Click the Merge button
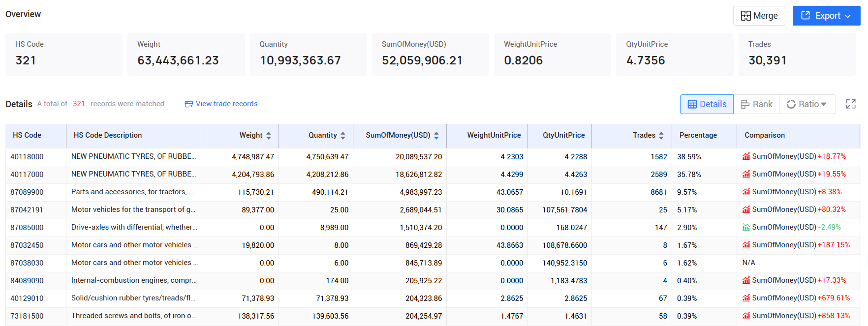868x326 pixels. 759,16
